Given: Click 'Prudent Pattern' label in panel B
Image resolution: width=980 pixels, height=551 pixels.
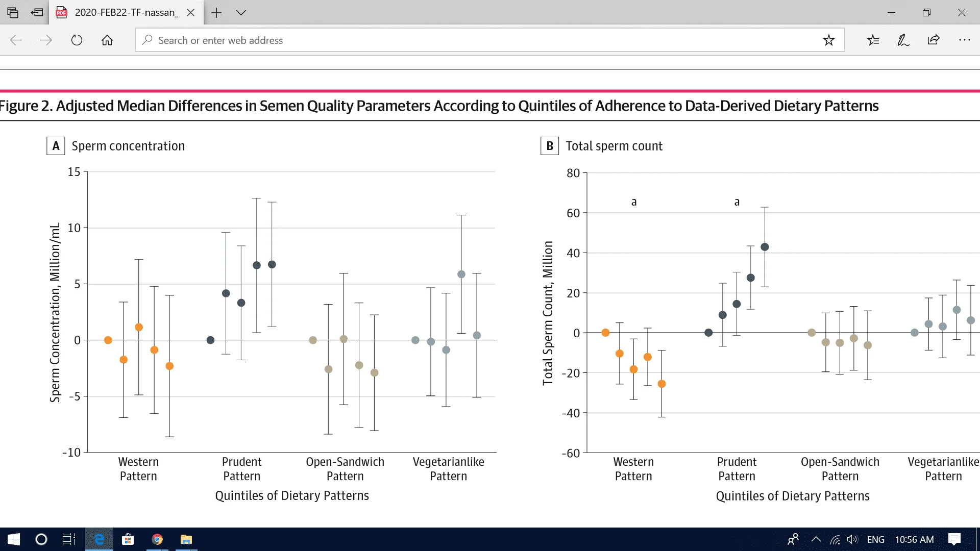Looking at the screenshot, I should click(x=737, y=469).
